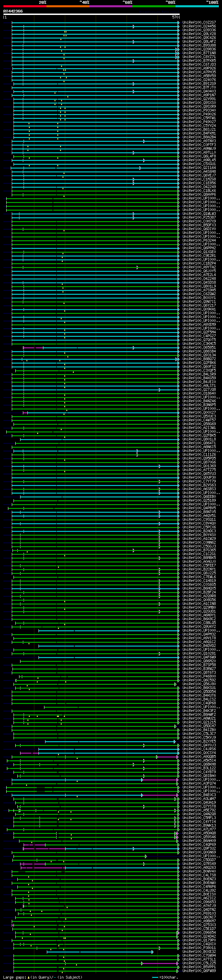222x980 pixels.
Task: Open hit UniRef100_Q801L9
Action: [x=199, y=286]
